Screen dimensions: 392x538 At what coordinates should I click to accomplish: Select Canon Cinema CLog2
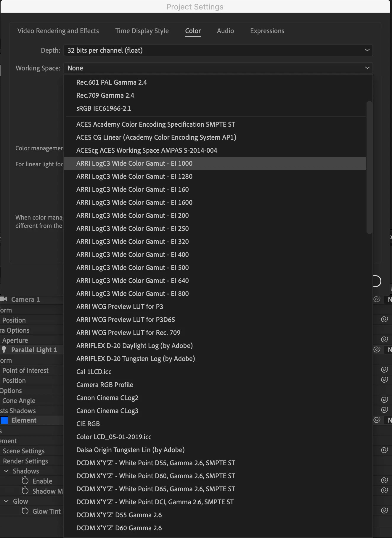(x=215, y=398)
